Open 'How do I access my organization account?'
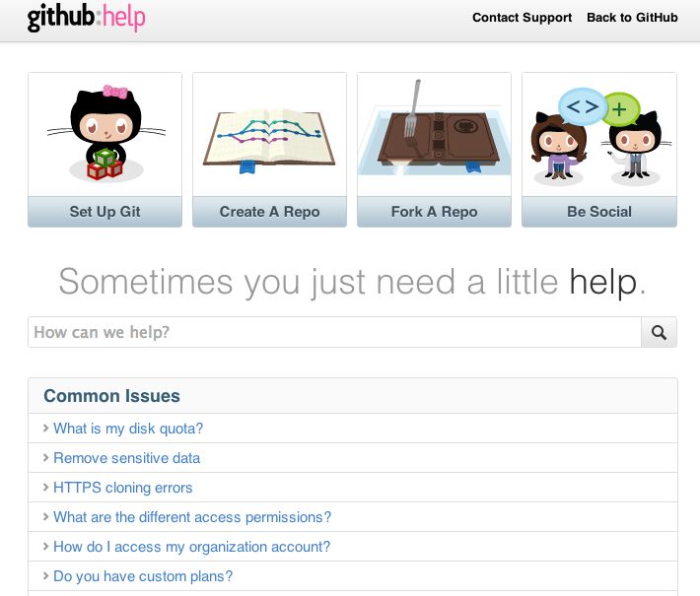The width and height of the screenshot is (700, 596). point(192,547)
